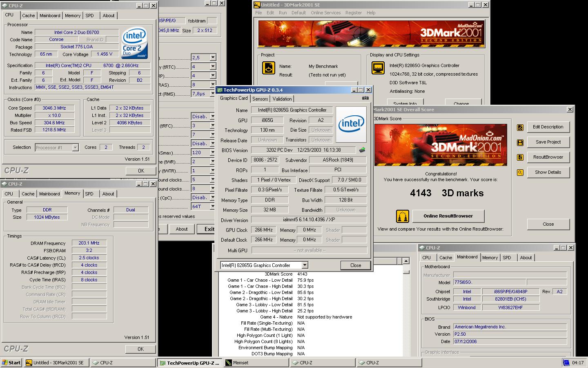588x368 pixels.
Task: Select the Cache tab in bottom-right CPU-Z
Action: click(445, 258)
